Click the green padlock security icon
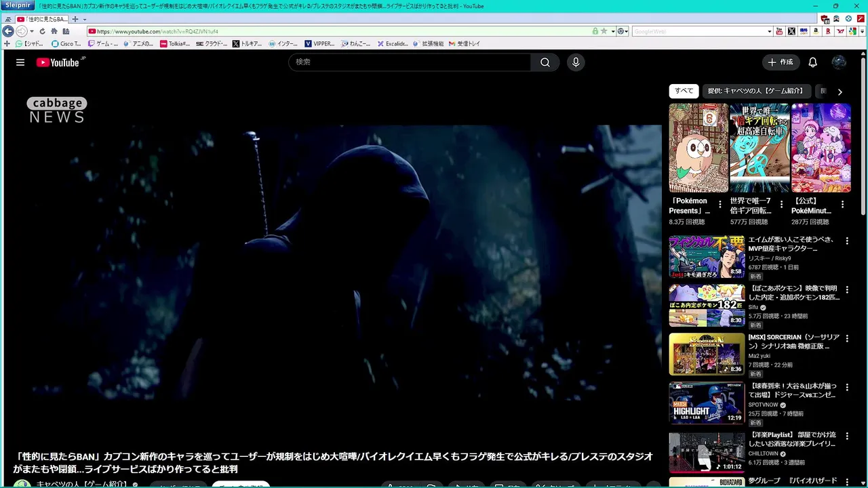Viewport: 868px width, 488px height. pos(595,31)
